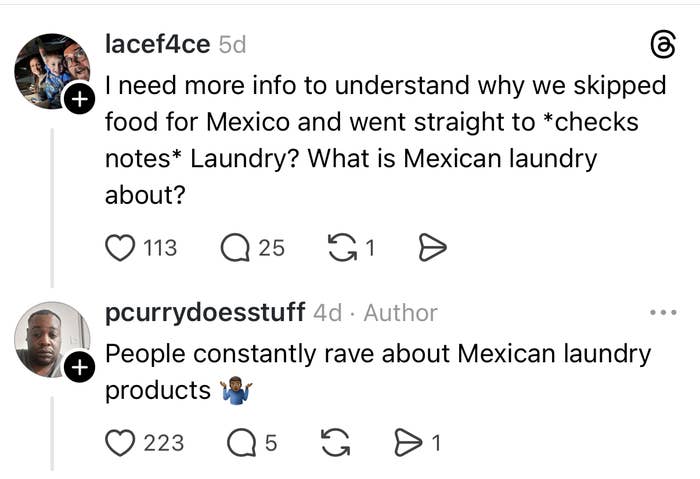The width and height of the screenshot is (700, 479).
Task: Open the three-dot menu on pcurrydoesstuff's reply
Action: pos(663,313)
